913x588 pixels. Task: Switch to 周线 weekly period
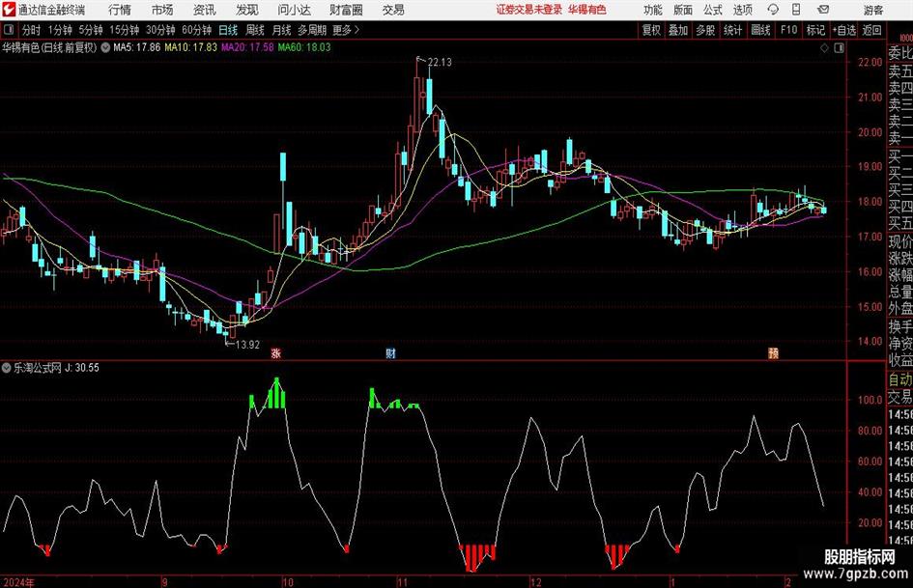255,30
